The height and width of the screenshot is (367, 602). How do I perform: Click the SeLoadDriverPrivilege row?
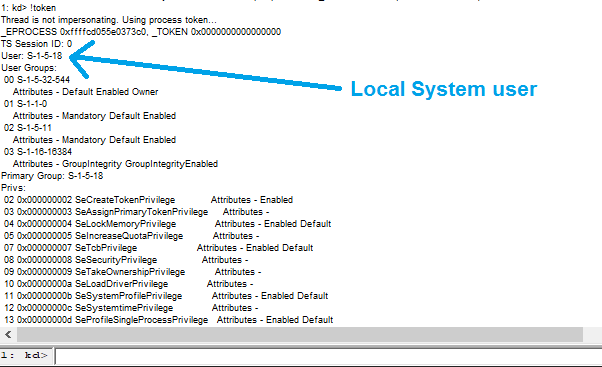tap(128, 284)
